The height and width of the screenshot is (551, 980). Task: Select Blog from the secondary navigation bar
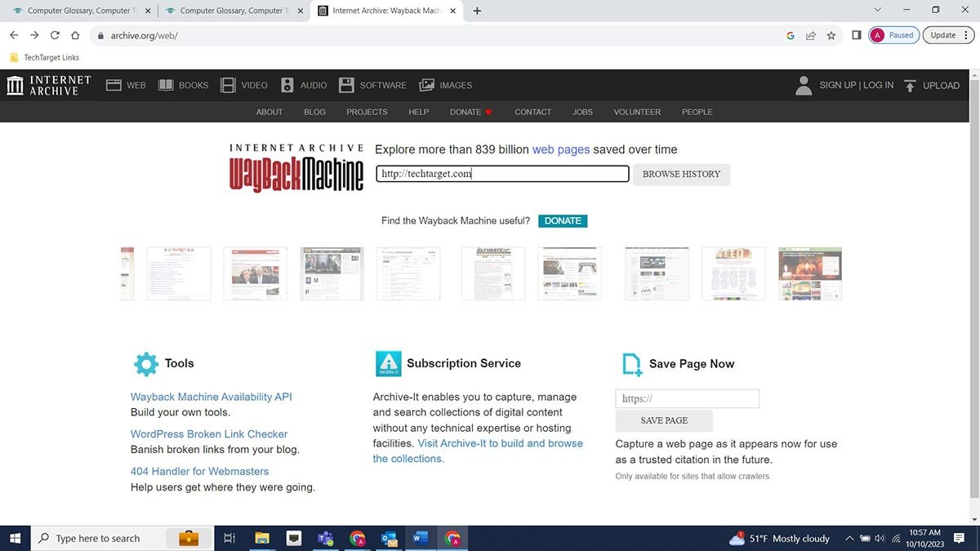314,112
